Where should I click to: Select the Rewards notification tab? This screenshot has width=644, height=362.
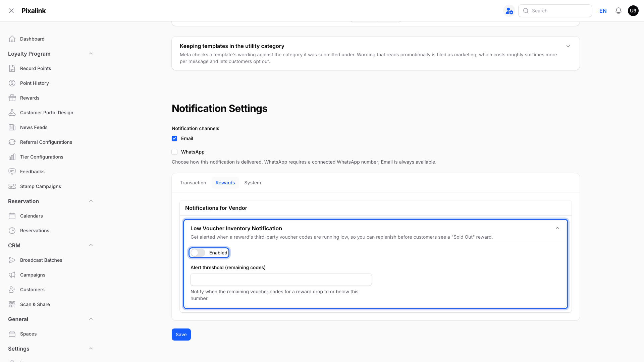[225, 183]
